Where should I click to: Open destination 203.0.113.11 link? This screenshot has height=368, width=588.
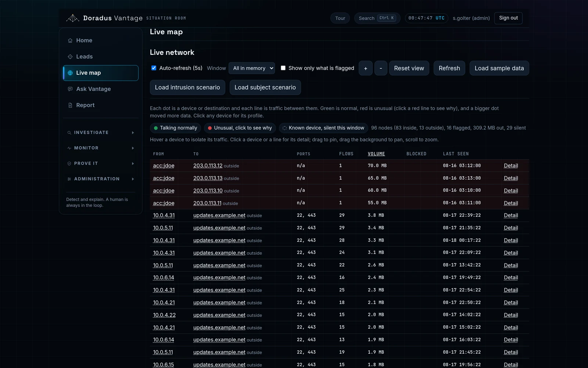(x=207, y=203)
